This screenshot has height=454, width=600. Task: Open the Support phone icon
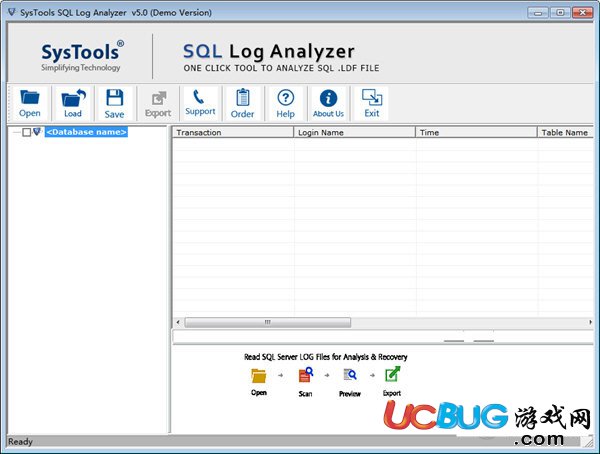200,103
